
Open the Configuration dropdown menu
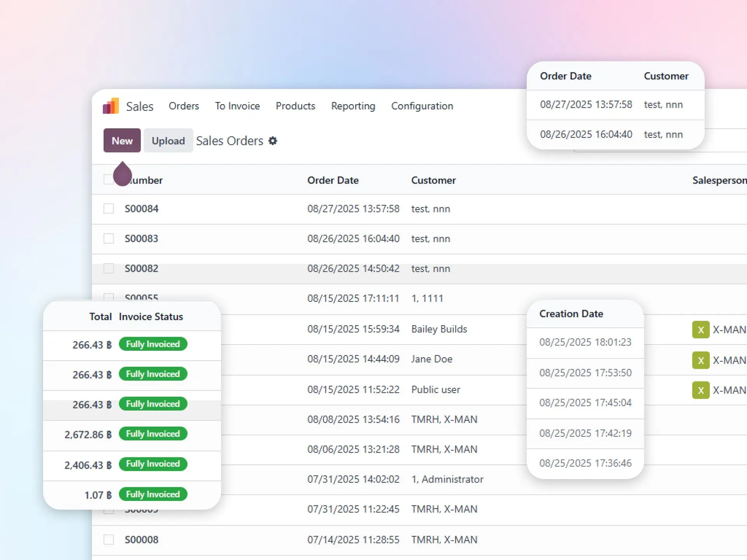coord(422,106)
